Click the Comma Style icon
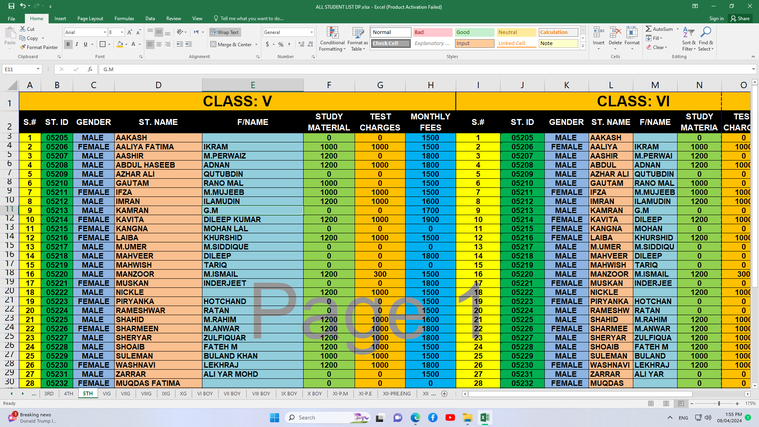759x427 pixels. click(289, 44)
